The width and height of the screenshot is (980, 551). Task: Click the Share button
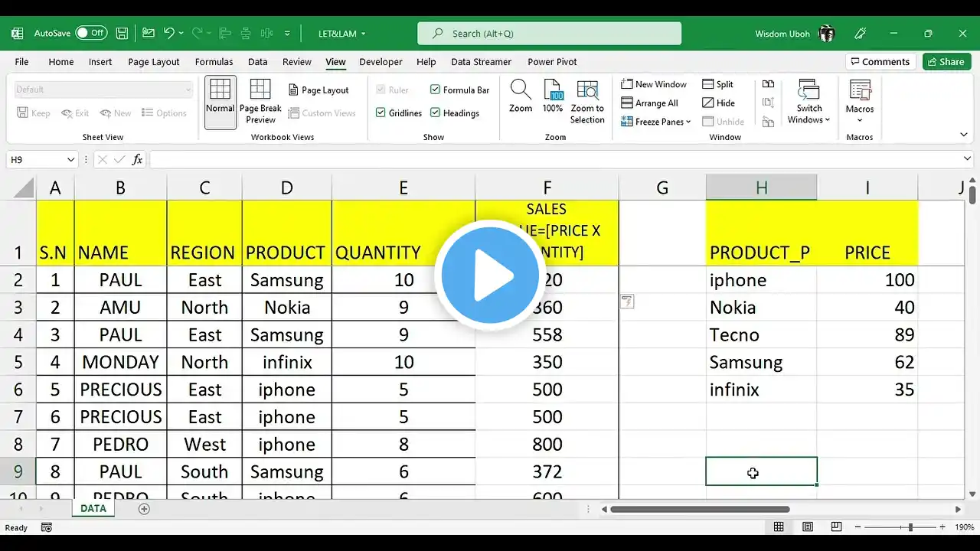pyautogui.click(x=946, y=62)
